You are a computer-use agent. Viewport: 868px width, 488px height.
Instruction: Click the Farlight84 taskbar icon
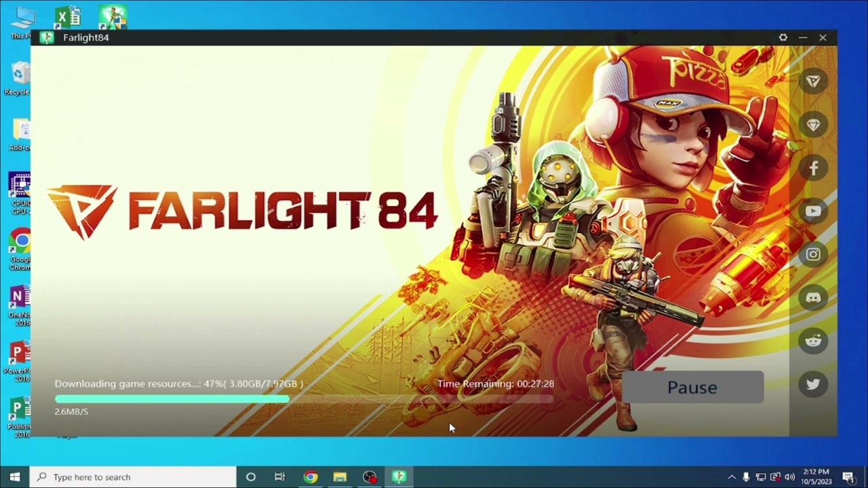pos(399,477)
